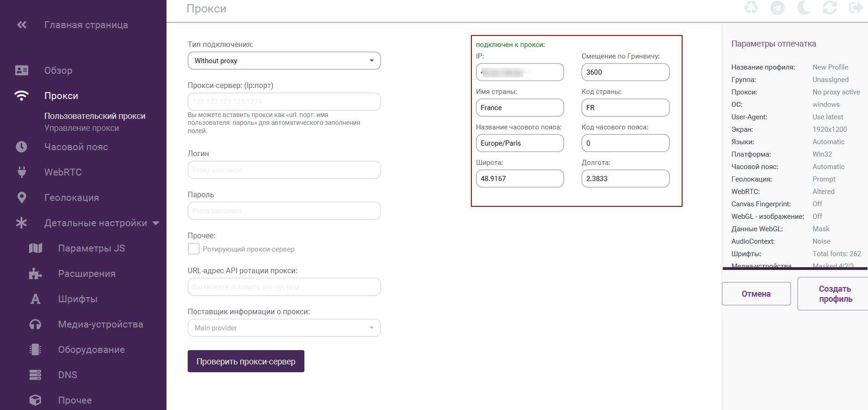This screenshot has height=410, width=868.
Task: Click 'Mask' Данные WebGL value
Action: [x=821, y=229]
